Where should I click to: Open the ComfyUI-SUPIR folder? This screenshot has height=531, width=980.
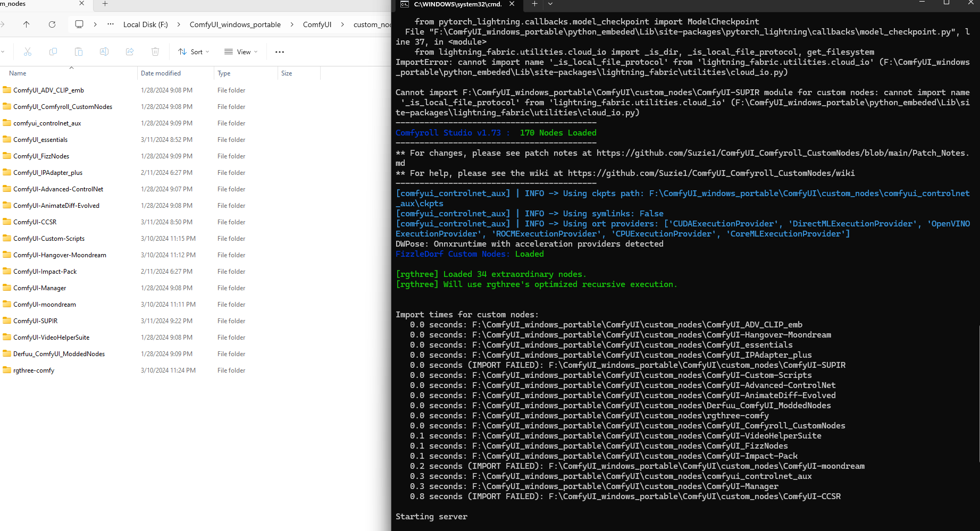[x=35, y=321]
